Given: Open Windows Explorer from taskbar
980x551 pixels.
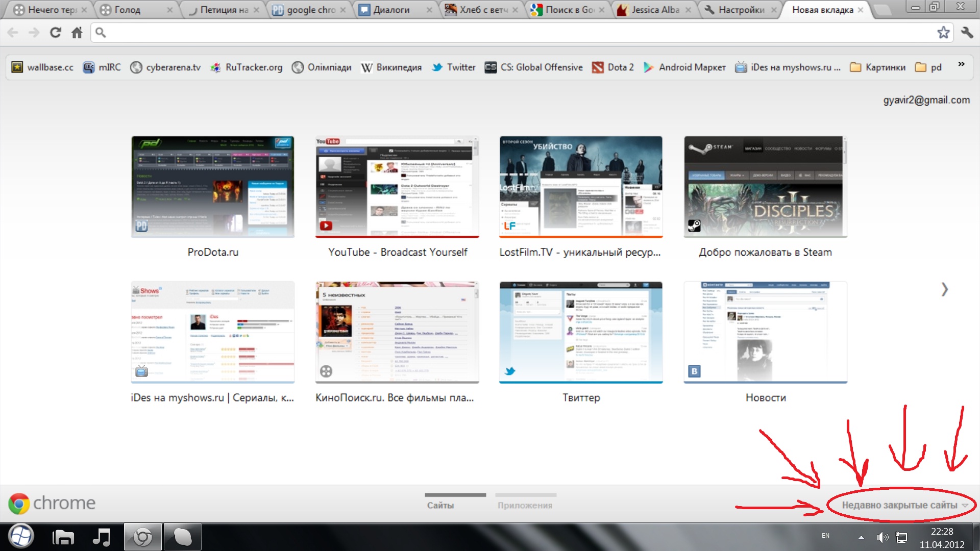Looking at the screenshot, I should coord(63,537).
